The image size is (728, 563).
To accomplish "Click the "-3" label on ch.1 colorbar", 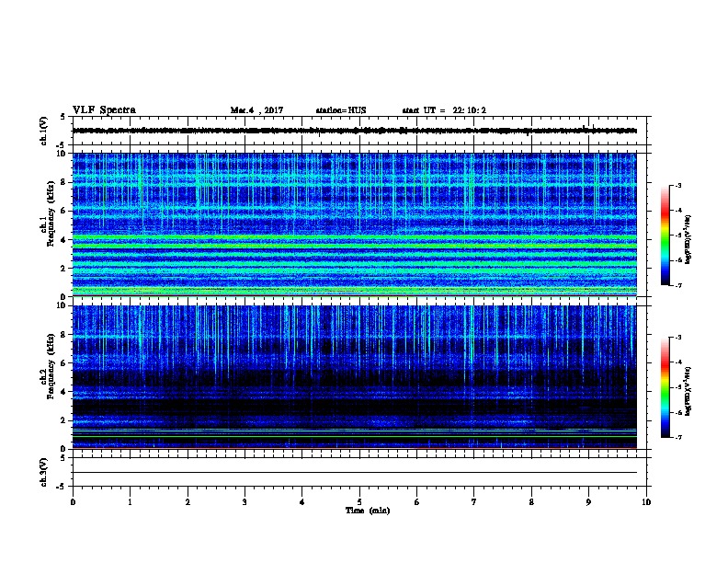I will pos(677,185).
